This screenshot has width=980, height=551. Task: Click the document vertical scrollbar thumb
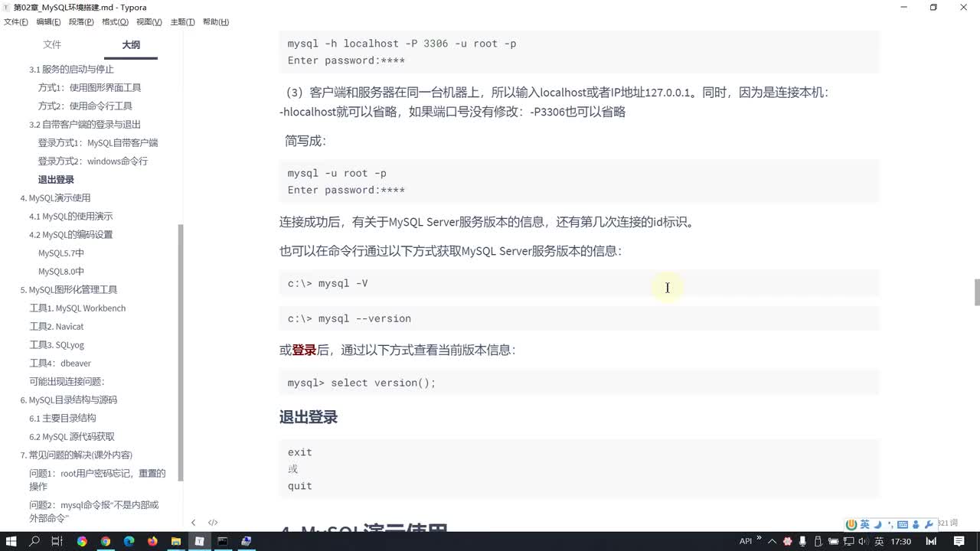tap(976, 292)
